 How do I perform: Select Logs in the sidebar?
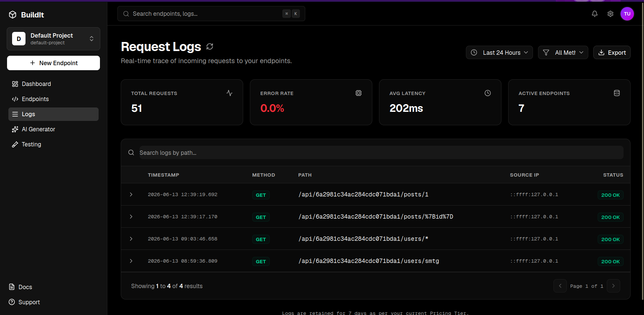(53, 114)
